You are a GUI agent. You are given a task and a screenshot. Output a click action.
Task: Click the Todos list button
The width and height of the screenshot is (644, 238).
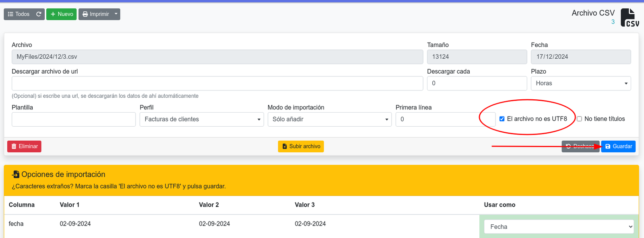pos(19,14)
